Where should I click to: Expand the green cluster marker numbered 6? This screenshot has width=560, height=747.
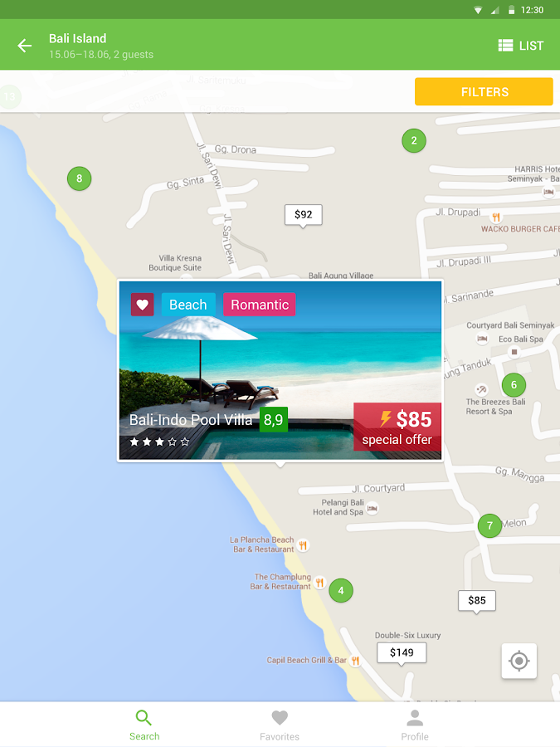click(x=514, y=384)
